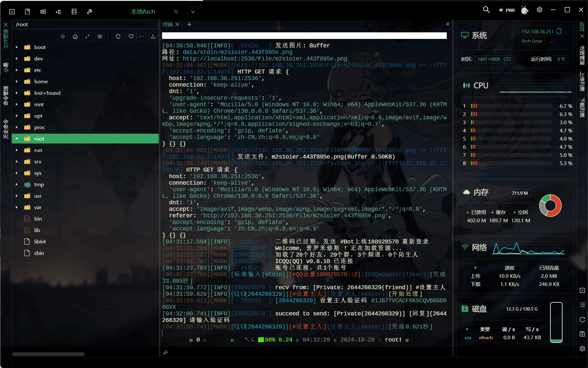Toggle hidden files with the eye icon
The image size is (588, 368).
[100, 37]
